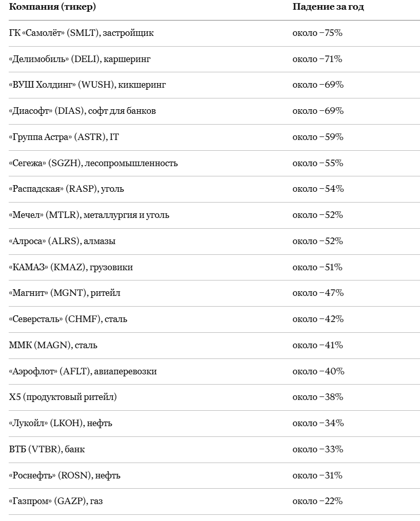420x521 pixels.
Task: Select the «Аэрофлот» (AFLT) авиаперевозки row
Action: 214,371
